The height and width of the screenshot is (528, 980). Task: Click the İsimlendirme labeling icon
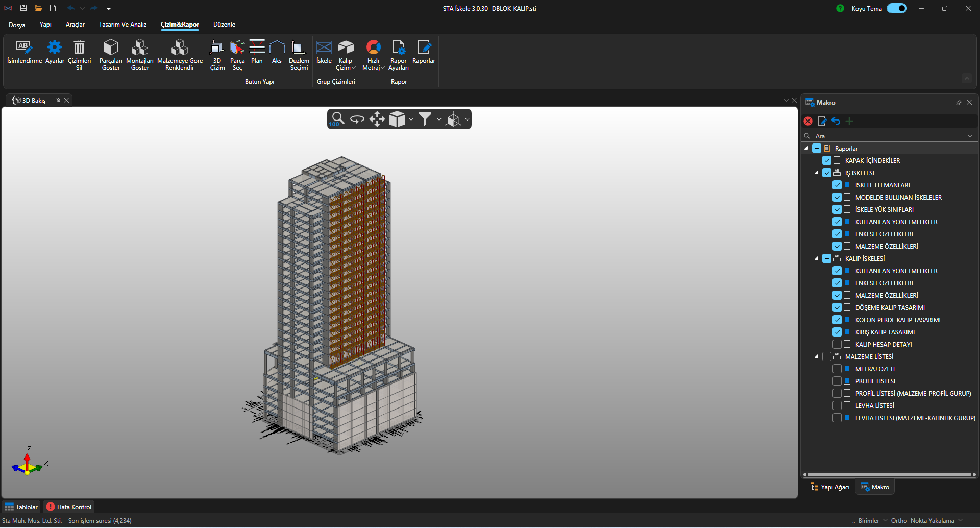coord(24,48)
